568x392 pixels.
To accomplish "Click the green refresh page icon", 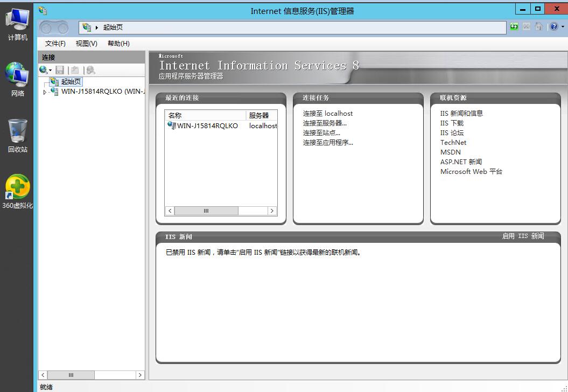I will [514, 27].
